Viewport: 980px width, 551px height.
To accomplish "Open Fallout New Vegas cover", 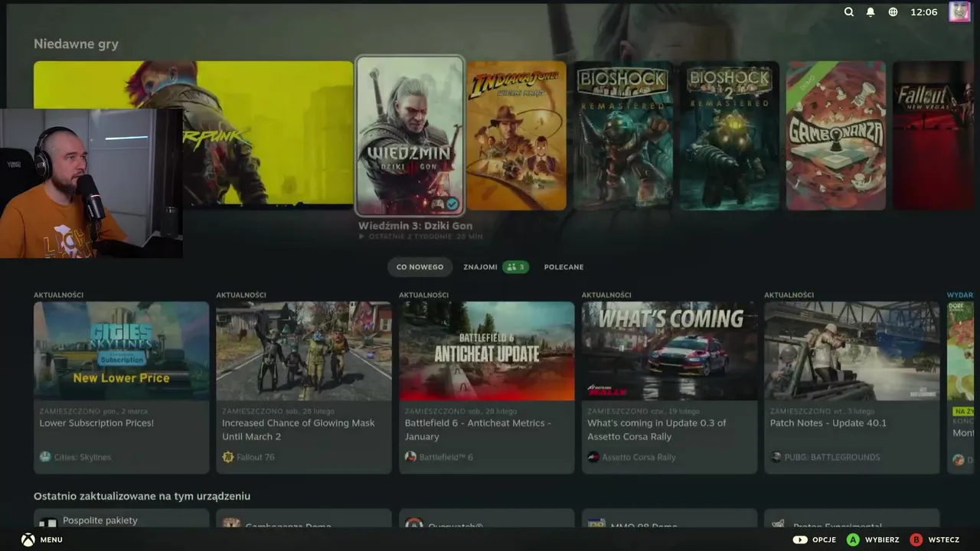I will click(x=933, y=135).
